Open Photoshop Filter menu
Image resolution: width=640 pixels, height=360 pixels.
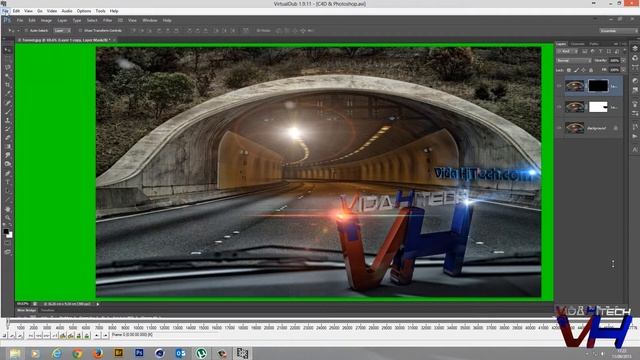[x=107, y=20]
